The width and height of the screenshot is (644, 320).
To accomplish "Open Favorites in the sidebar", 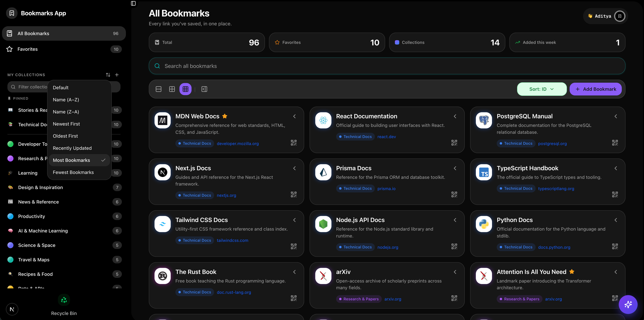I will click(x=64, y=49).
